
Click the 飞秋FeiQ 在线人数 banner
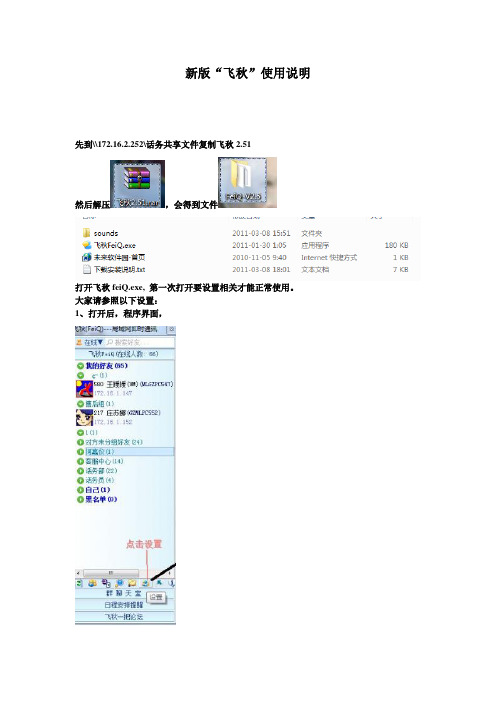click(x=125, y=354)
